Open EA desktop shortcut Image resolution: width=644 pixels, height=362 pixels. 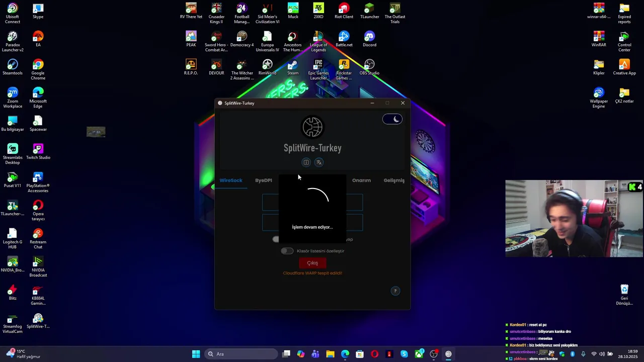38,39
